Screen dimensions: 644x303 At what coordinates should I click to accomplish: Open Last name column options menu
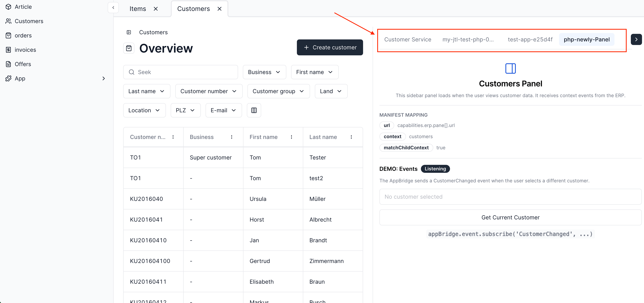(351, 137)
